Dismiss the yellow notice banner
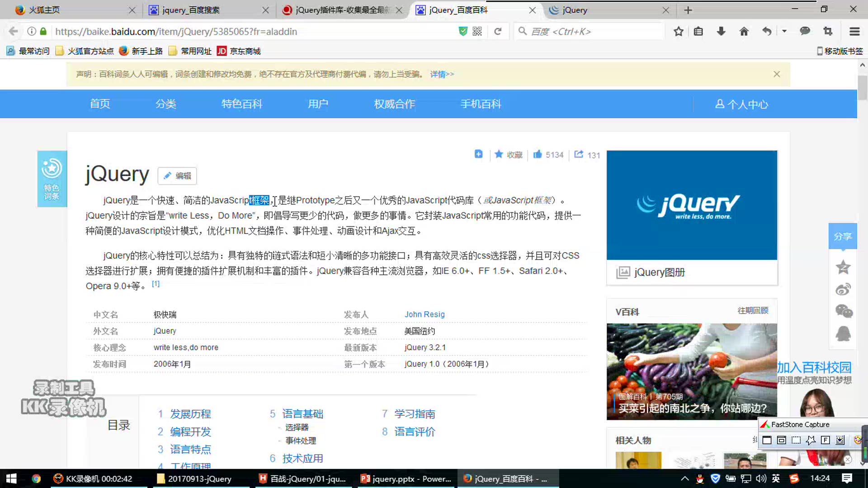The image size is (868, 488). click(777, 74)
